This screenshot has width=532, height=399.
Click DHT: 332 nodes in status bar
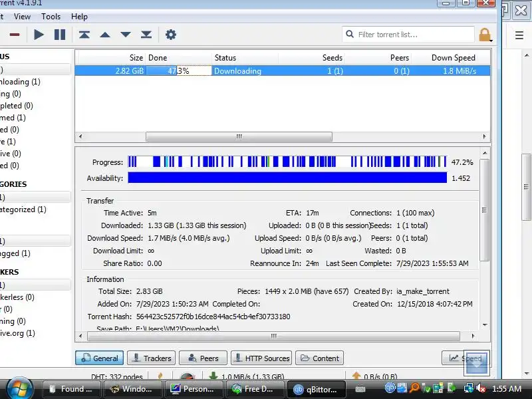pos(117,376)
